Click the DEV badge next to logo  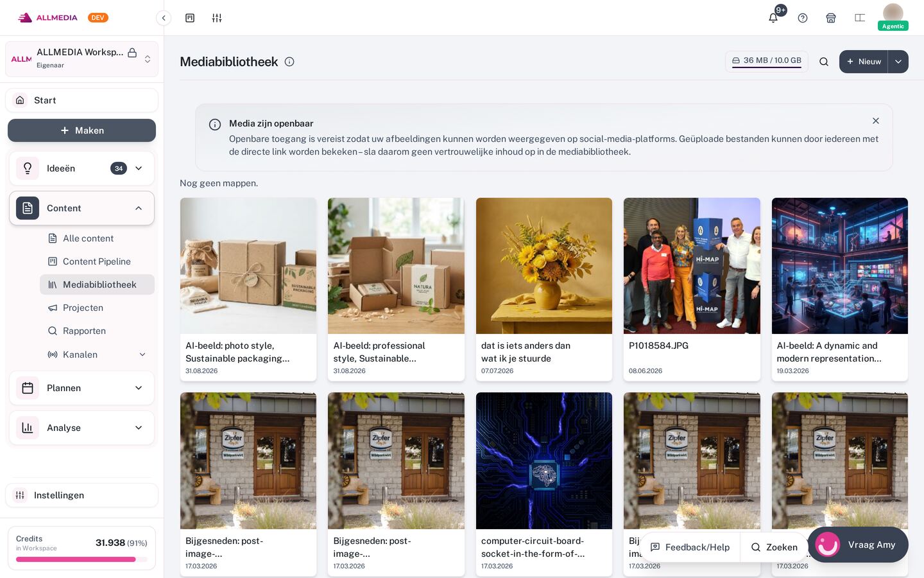click(x=98, y=18)
